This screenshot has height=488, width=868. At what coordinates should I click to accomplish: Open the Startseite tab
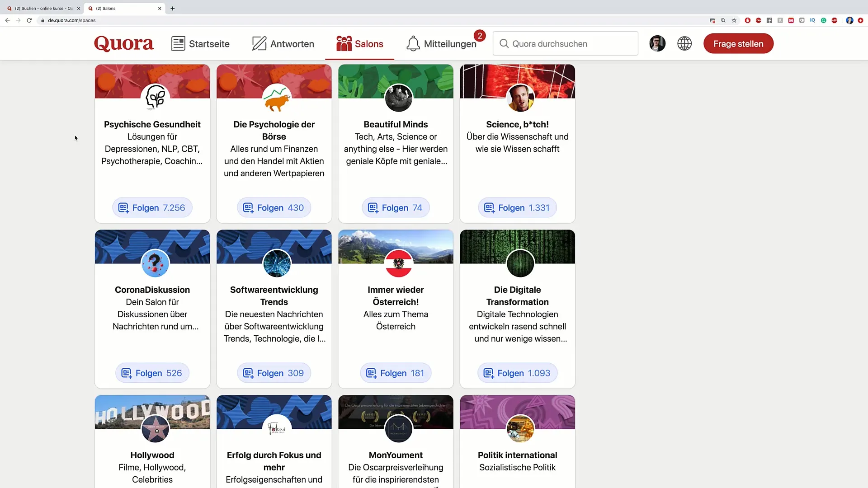[x=200, y=44]
